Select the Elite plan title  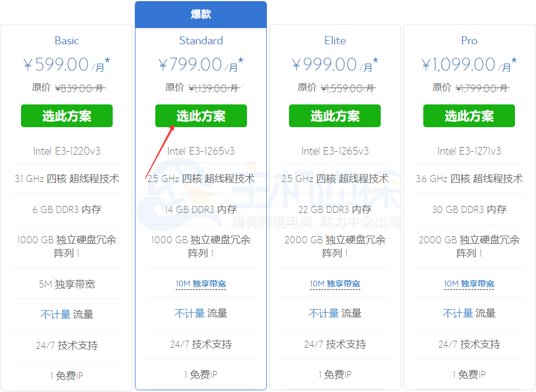[x=335, y=40]
